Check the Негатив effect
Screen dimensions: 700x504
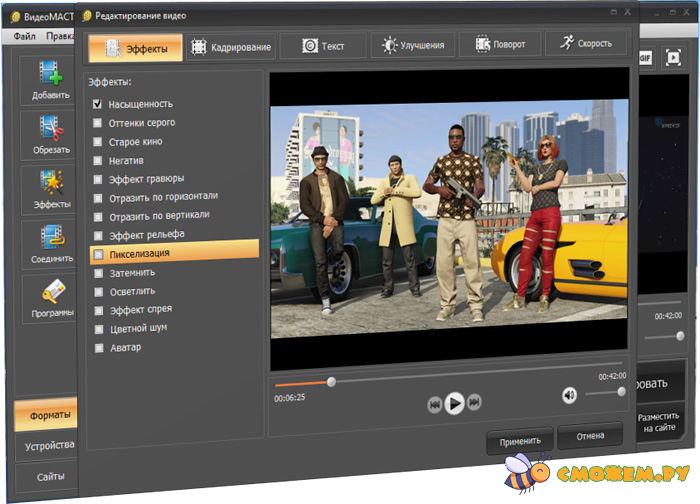click(x=97, y=161)
